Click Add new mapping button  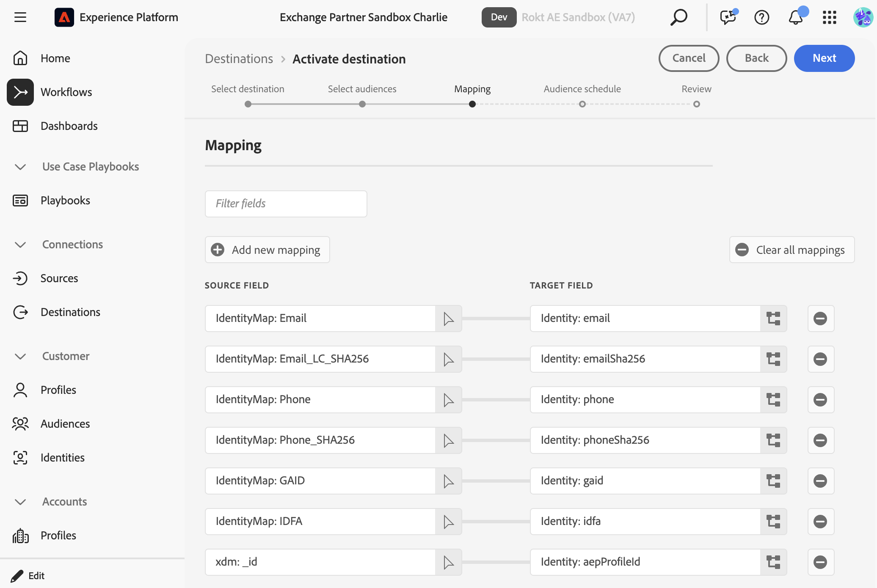[x=268, y=250]
